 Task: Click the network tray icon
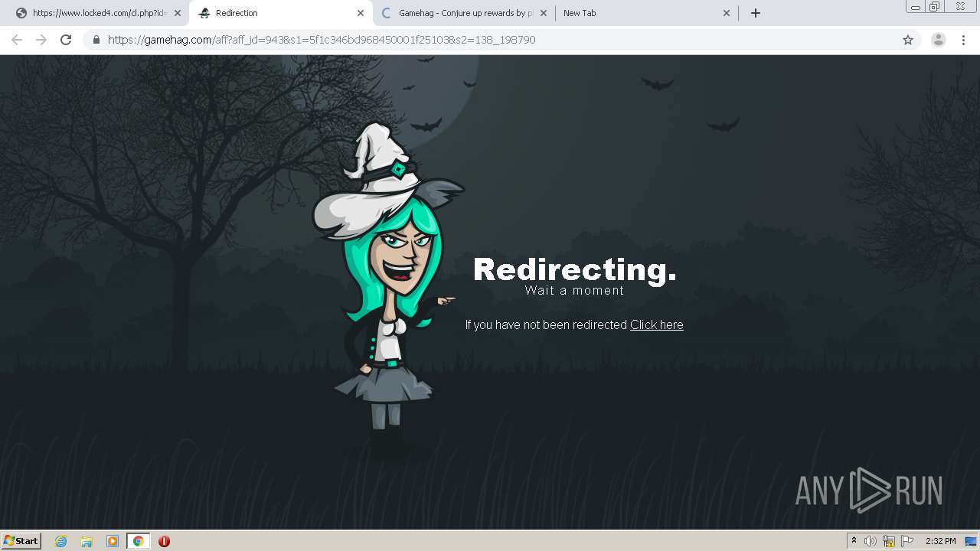tap(889, 541)
